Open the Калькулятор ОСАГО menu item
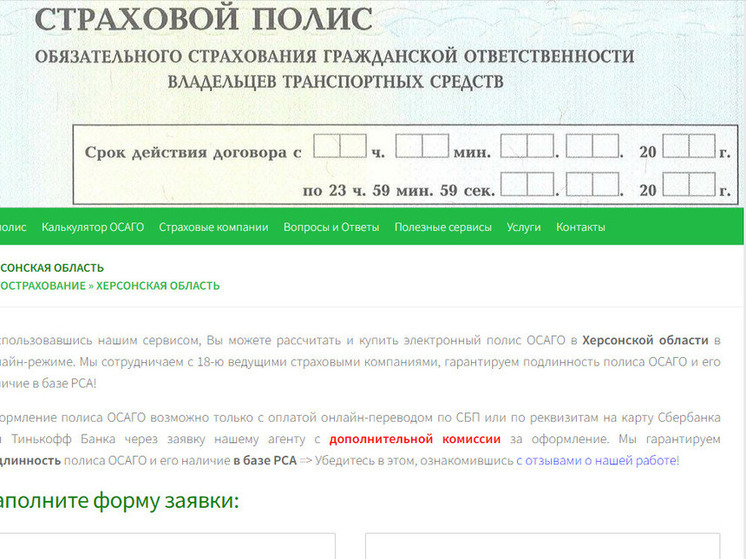The width and height of the screenshot is (746, 559). pos(93,227)
